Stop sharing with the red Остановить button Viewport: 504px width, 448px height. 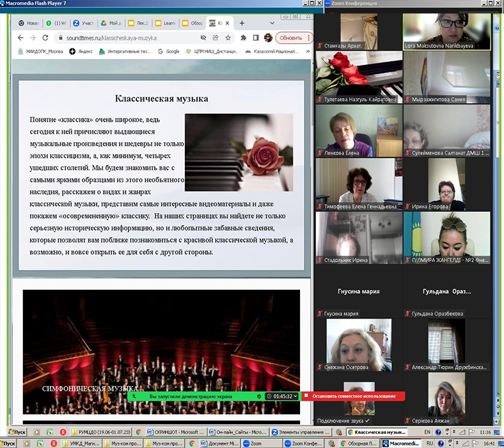pos(353,396)
